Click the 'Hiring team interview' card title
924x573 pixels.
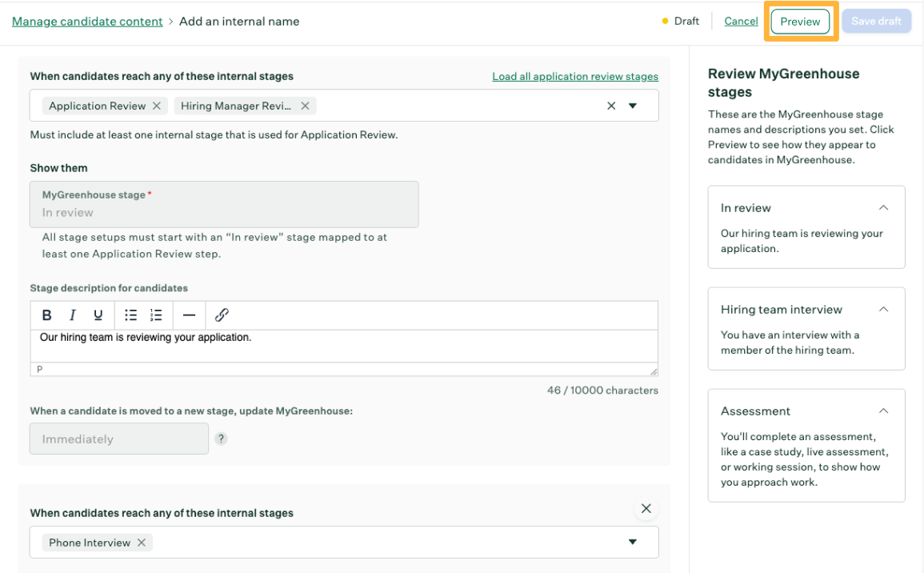coord(782,310)
